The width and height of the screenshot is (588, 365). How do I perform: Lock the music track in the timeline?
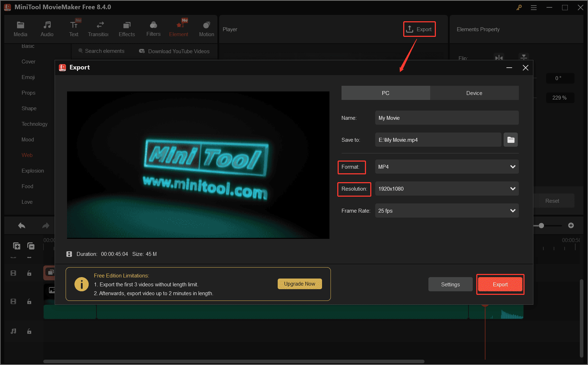[29, 331]
